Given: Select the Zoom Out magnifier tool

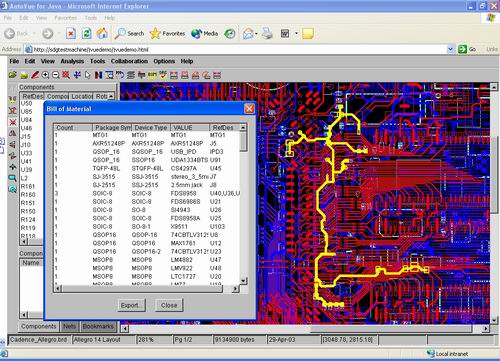Looking at the screenshot, I should pos(56,75).
